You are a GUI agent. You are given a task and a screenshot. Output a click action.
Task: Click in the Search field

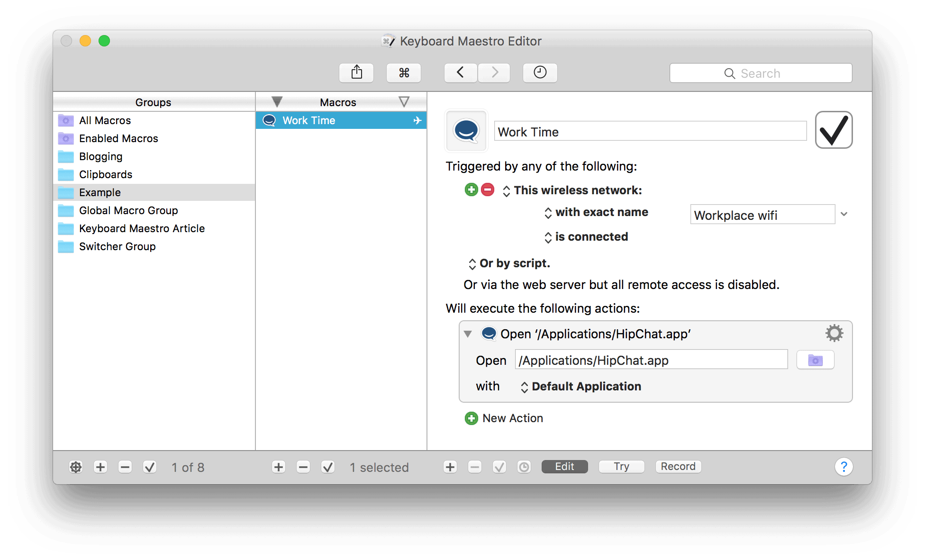pyautogui.click(x=761, y=73)
